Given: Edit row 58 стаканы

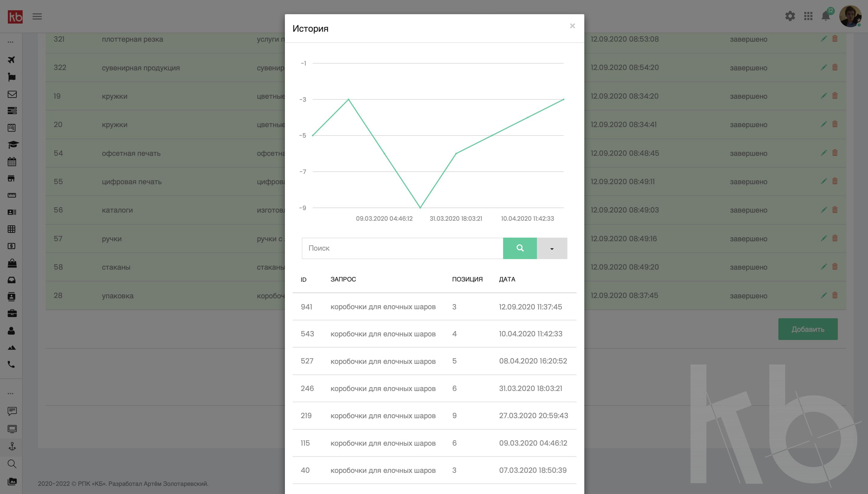Looking at the screenshot, I should click(x=824, y=267).
